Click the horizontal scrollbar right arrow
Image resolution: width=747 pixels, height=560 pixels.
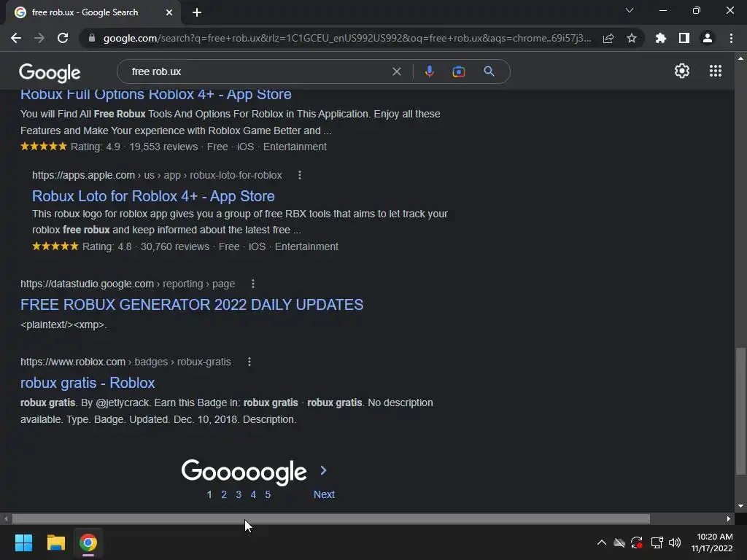[729, 518]
